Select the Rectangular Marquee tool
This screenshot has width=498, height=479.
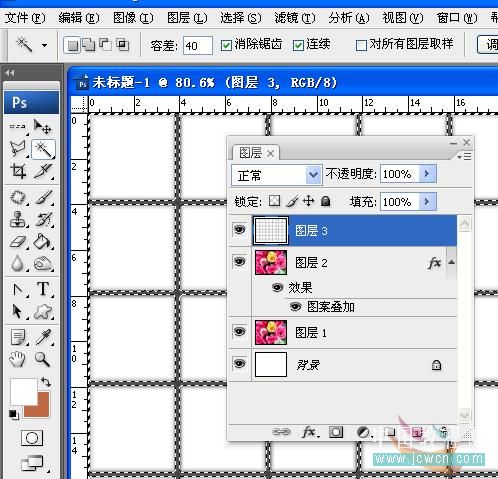(x=18, y=127)
